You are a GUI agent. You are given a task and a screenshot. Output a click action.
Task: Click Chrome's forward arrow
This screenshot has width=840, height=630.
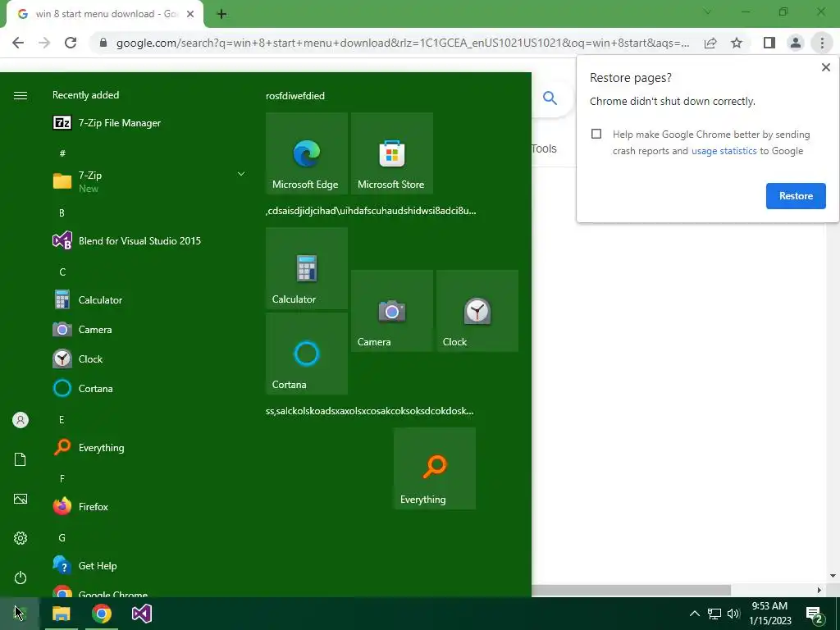(44, 43)
